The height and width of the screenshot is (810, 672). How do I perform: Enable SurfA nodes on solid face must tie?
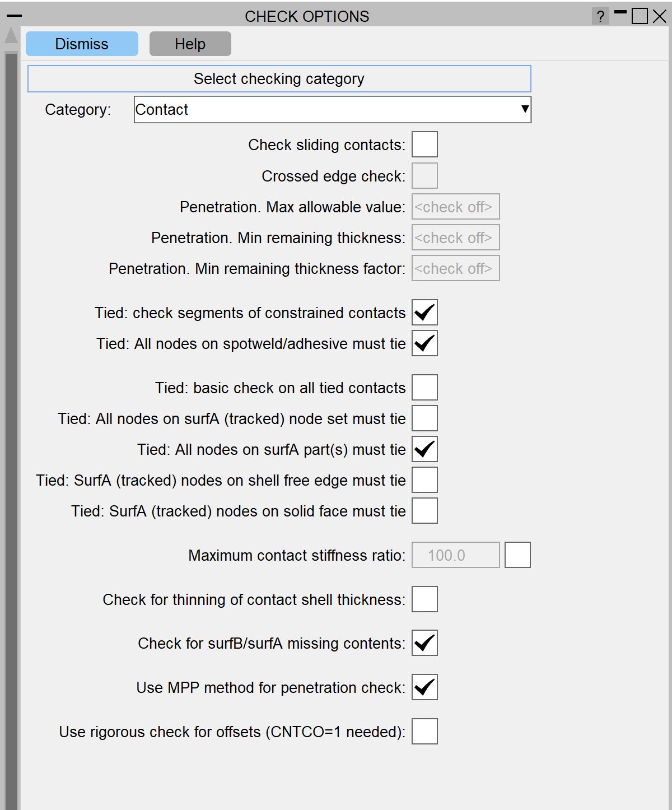point(424,511)
